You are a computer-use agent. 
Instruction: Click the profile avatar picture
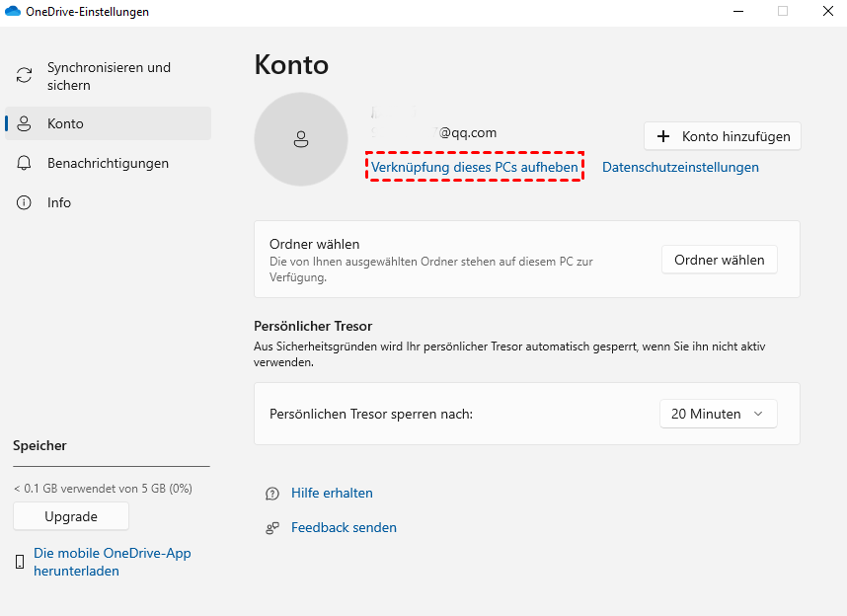click(x=301, y=140)
